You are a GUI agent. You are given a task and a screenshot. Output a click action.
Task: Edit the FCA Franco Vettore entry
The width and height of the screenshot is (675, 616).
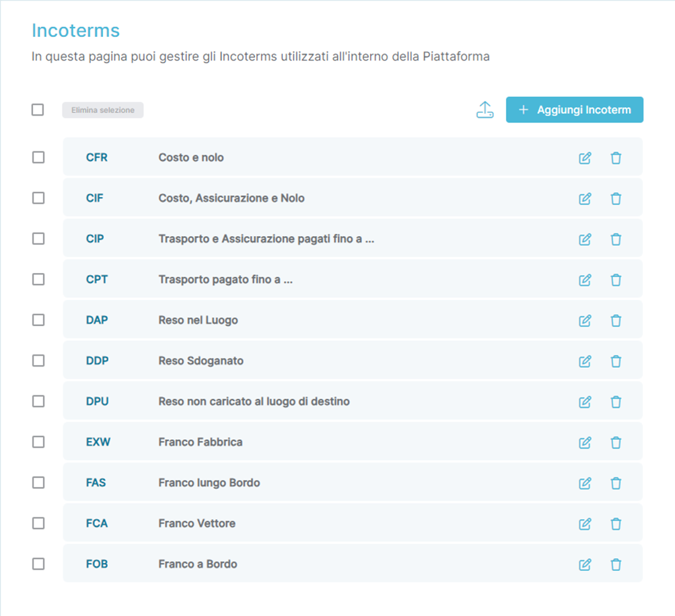pyautogui.click(x=585, y=524)
